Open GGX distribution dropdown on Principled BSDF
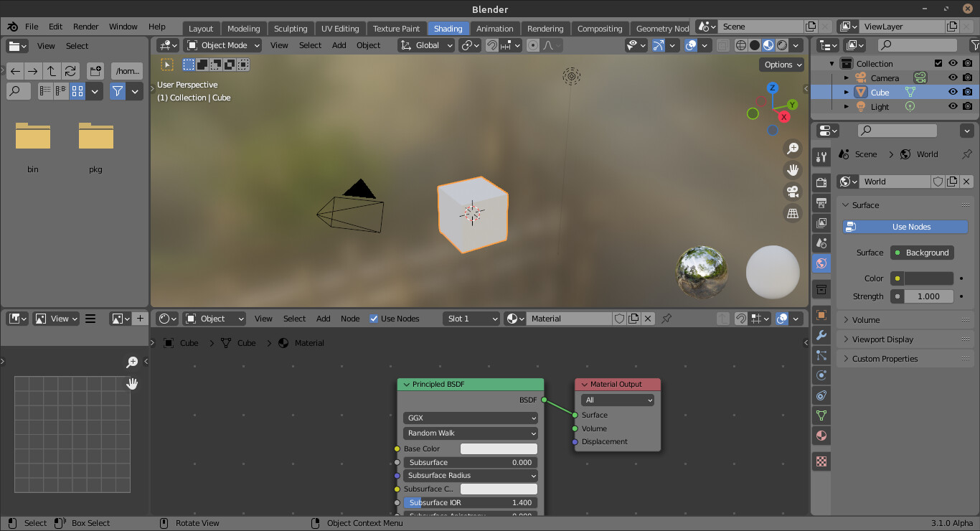This screenshot has width=980, height=531. tap(471, 418)
